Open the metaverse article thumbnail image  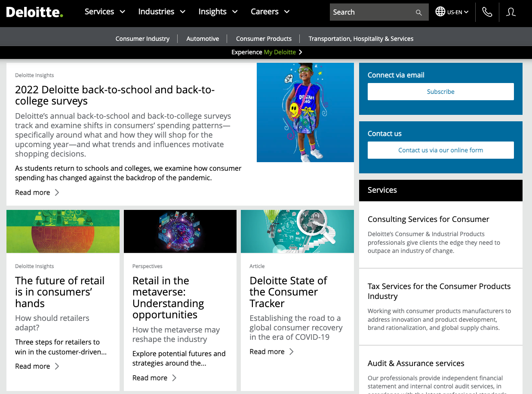(x=180, y=231)
